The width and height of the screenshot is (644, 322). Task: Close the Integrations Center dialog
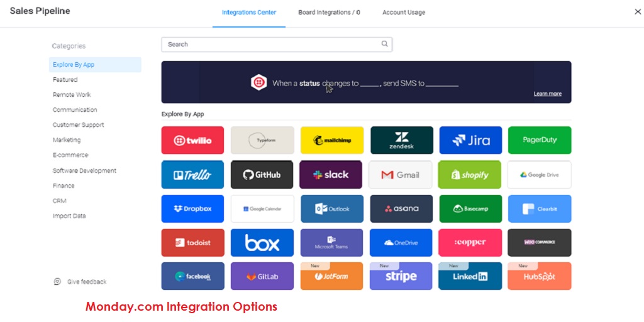(x=638, y=11)
